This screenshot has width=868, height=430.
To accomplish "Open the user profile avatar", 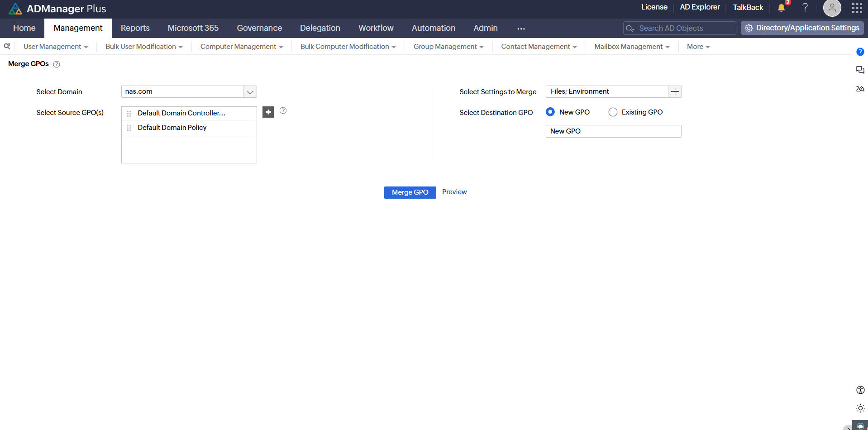I will [832, 8].
